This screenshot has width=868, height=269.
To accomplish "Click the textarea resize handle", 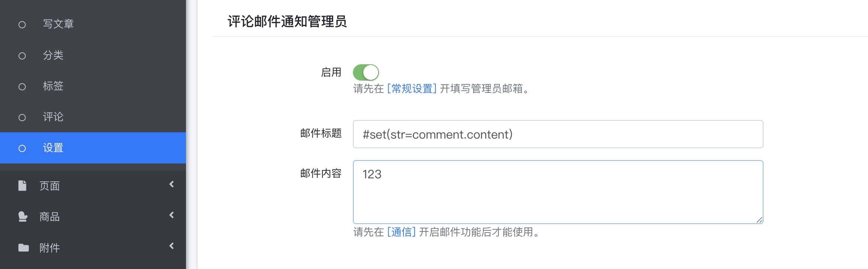I will [759, 220].
